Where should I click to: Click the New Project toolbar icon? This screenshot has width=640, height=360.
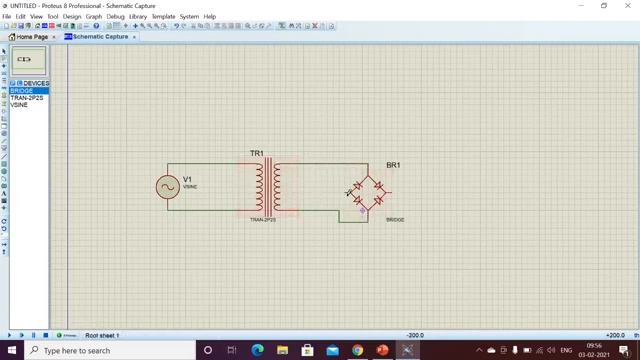click(x=6, y=26)
